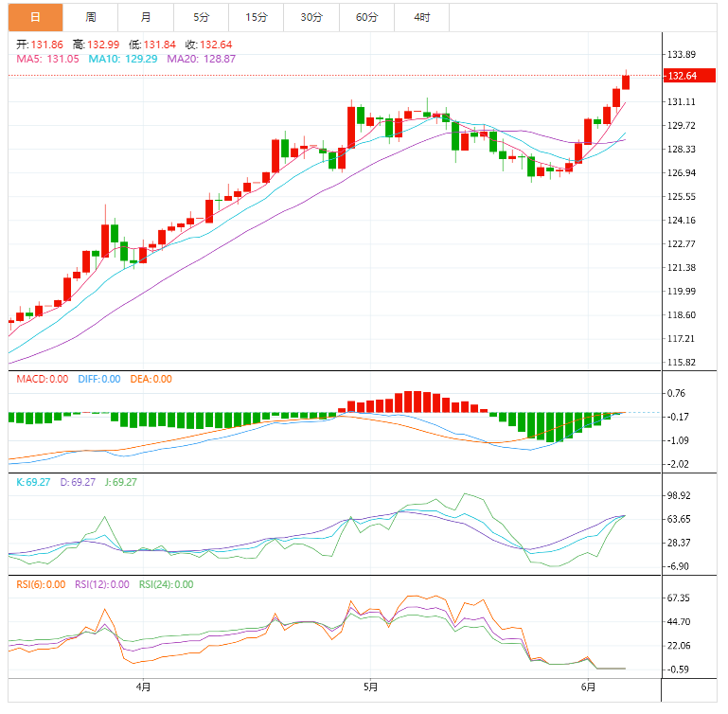Viewport: 728px width, 714px height.
Task: Switch to the 日 daily chart tab
Action: pyautogui.click(x=35, y=17)
